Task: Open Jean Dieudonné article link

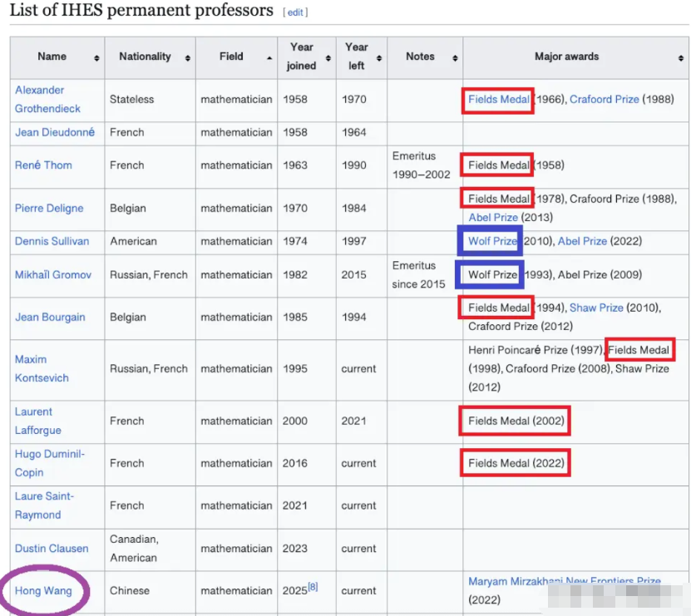Action: coord(55,132)
